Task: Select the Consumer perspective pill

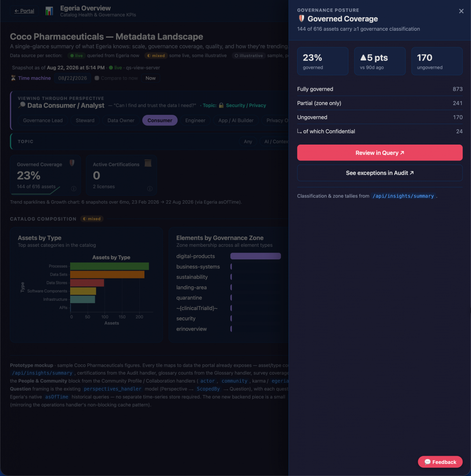Action: tap(160, 120)
